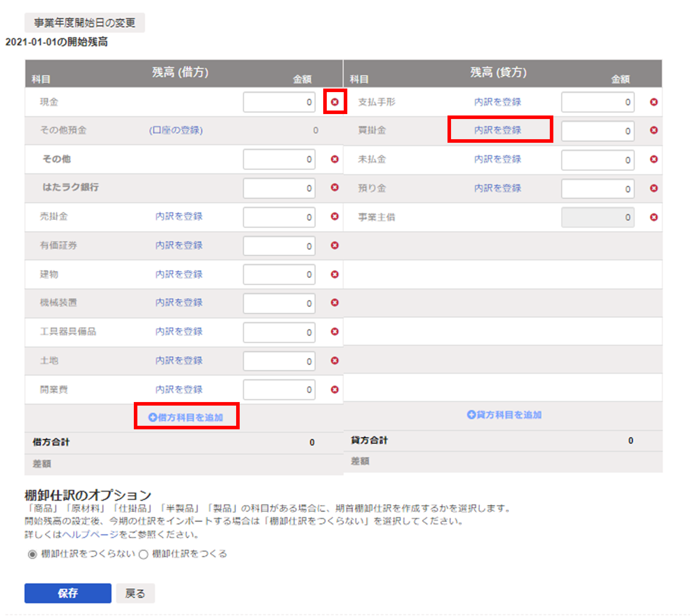Screen dimensions: 690x616
Task: Focus the 預り金 amount field
Action: (598, 189)
